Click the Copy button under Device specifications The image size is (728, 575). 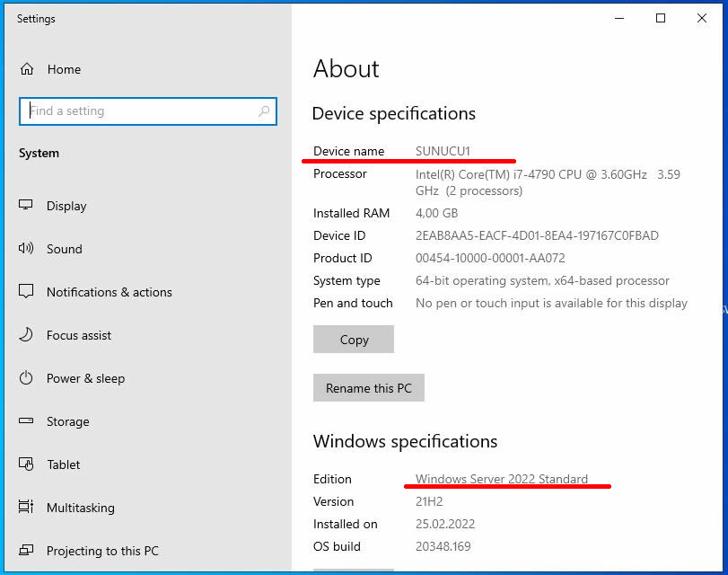(354, 340)
